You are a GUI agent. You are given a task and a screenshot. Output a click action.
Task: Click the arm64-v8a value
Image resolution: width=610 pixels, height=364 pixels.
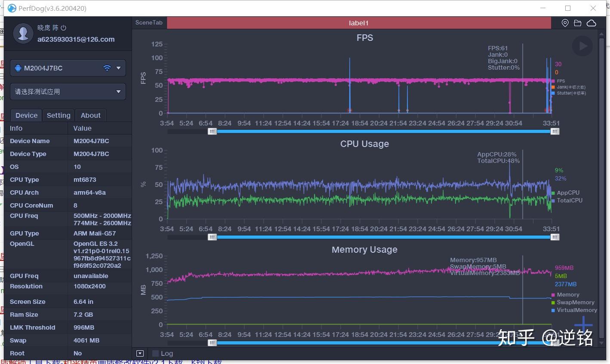(89, 193)
